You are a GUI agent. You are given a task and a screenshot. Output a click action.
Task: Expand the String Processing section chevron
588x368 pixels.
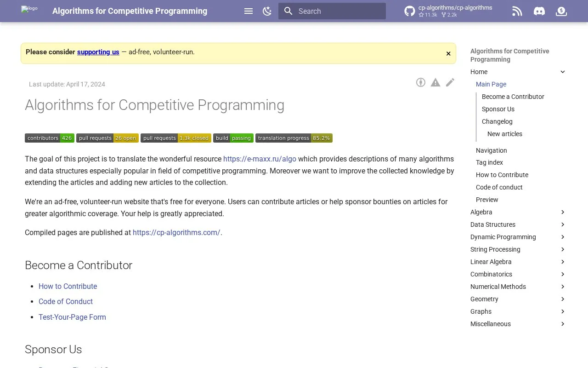(563, 249)
